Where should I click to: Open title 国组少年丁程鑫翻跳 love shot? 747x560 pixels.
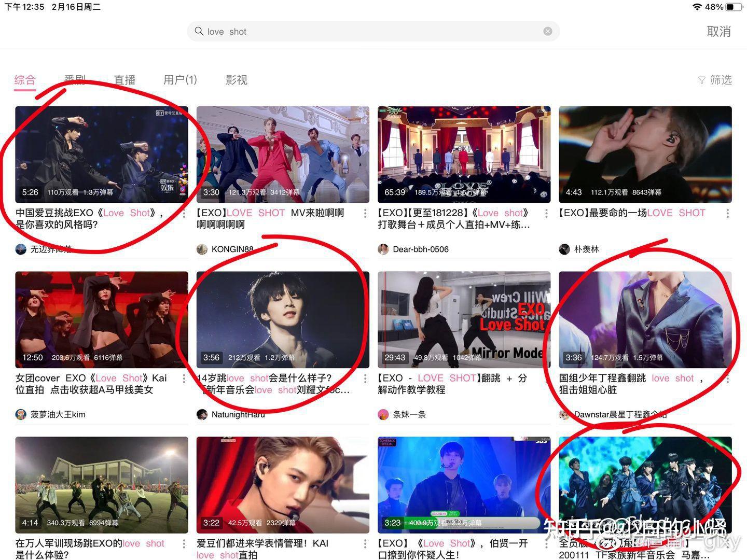tap(631, 384)
